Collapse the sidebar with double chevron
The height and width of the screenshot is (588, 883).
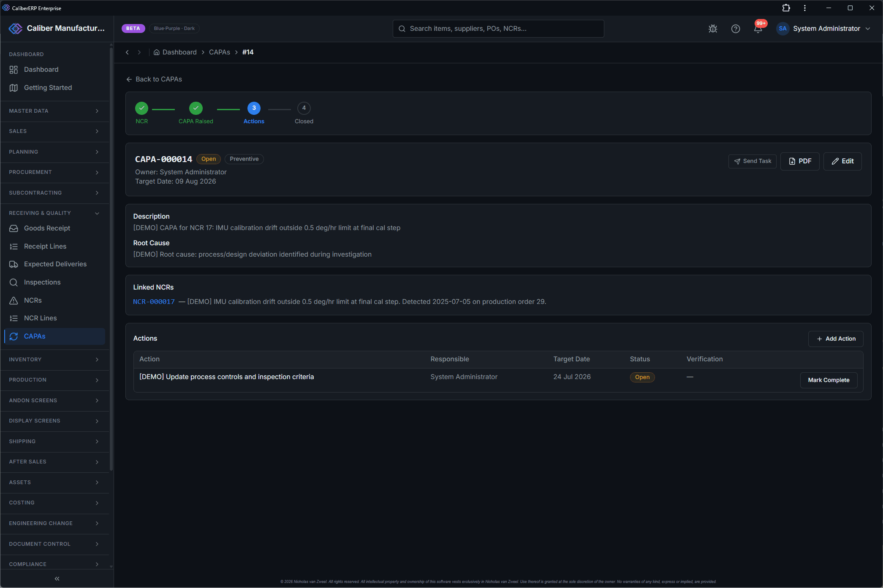point(57,578)
